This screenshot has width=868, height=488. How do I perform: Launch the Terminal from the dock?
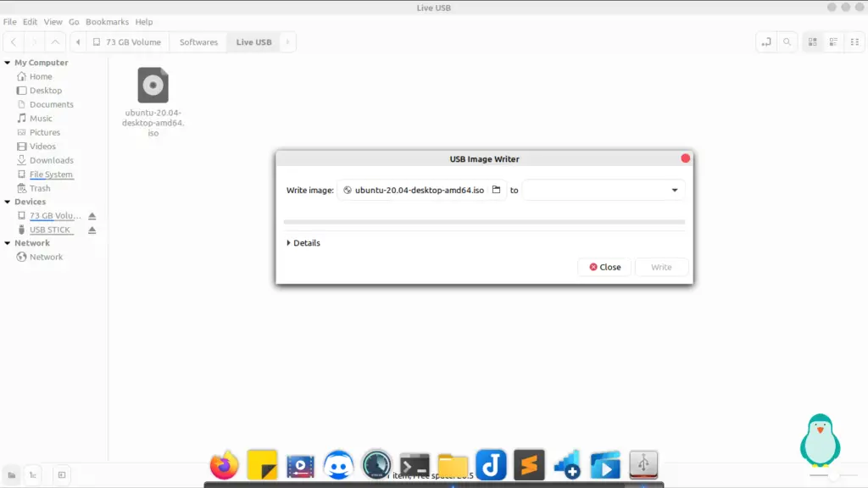point(415,465)
